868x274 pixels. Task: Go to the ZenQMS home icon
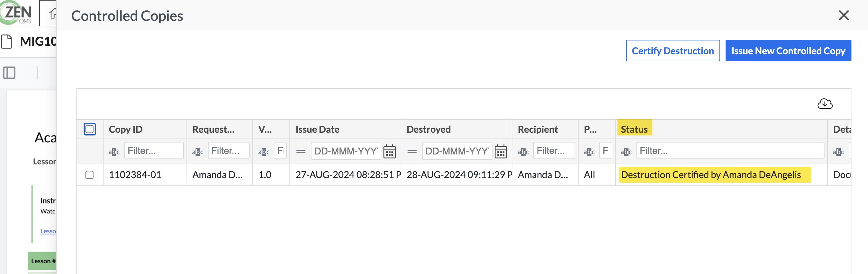53,13
